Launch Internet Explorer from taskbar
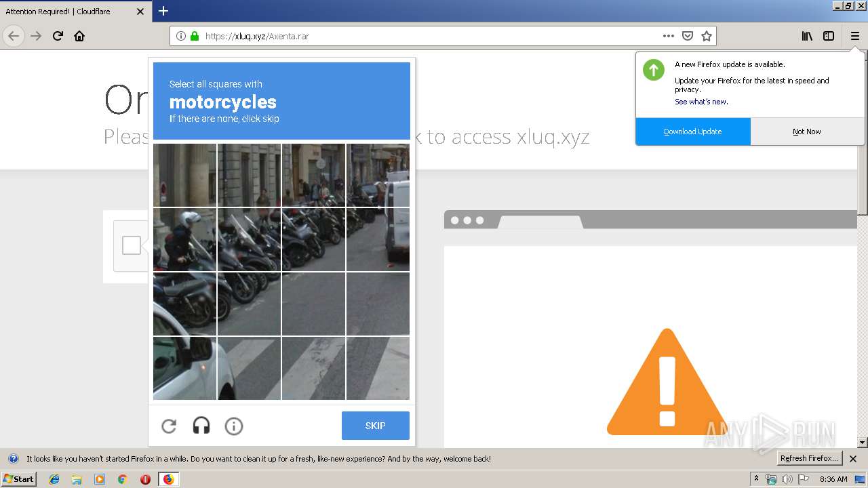Image resolution: width=868 pixels, height=488 pixels. (54, 479)
